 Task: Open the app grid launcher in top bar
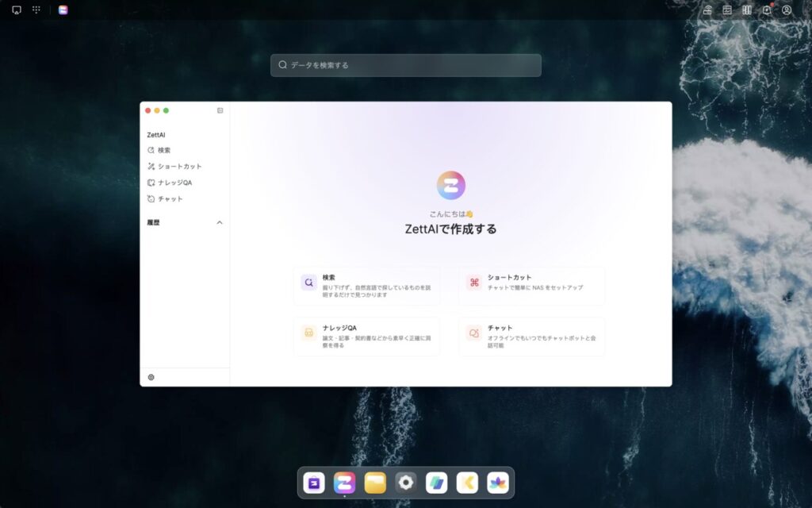(36, 10)
